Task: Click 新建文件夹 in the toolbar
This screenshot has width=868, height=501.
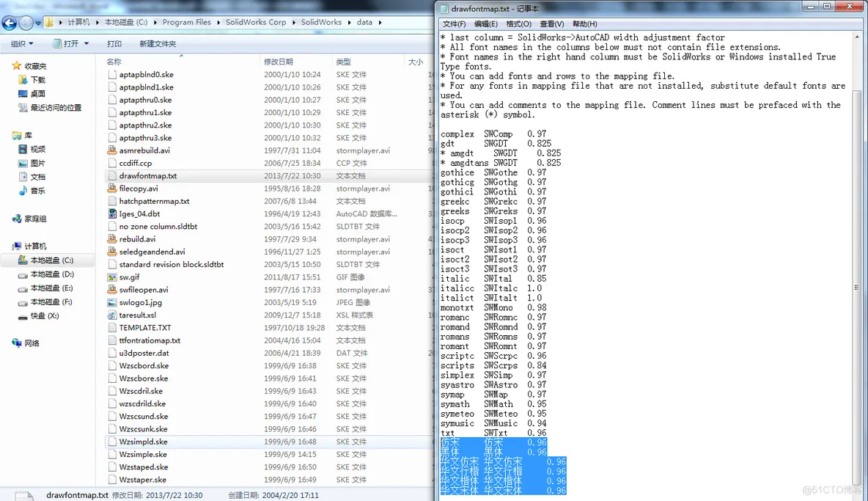Action: (158, 44)
